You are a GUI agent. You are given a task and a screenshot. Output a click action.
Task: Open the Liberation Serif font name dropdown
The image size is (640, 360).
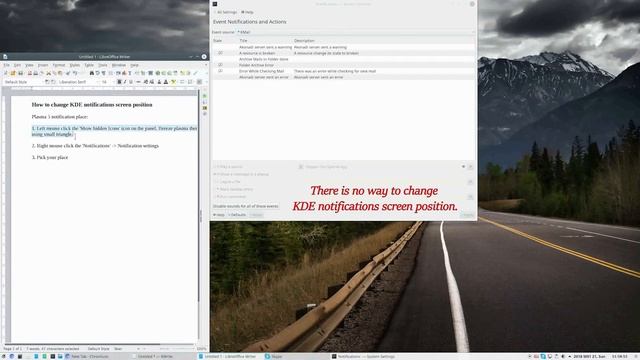[x=78, y=82]
